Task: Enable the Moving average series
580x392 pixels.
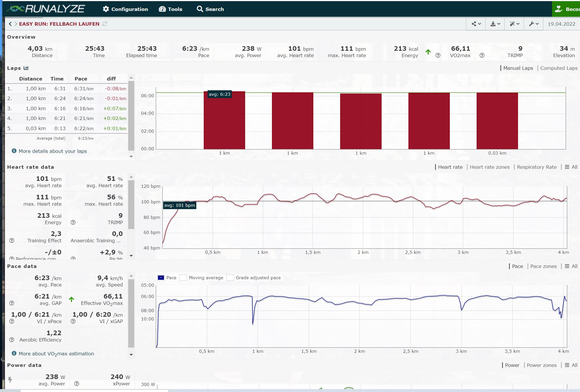Action: coord(183,278)
